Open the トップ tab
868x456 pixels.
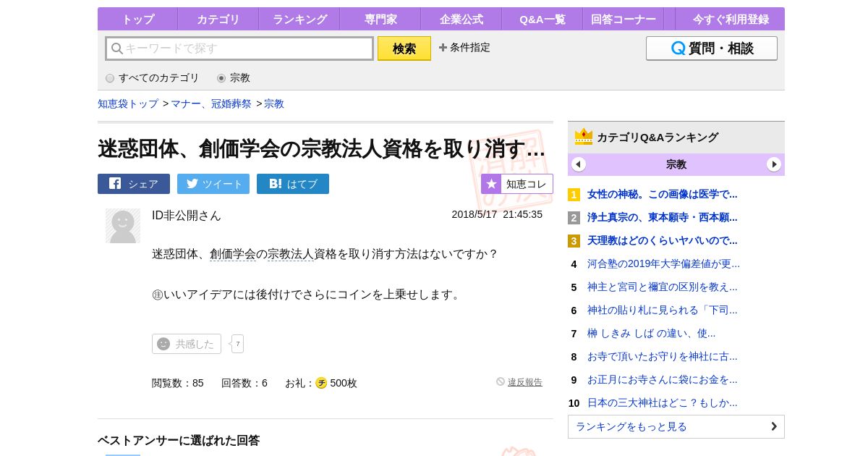click(x=137, y=20)
